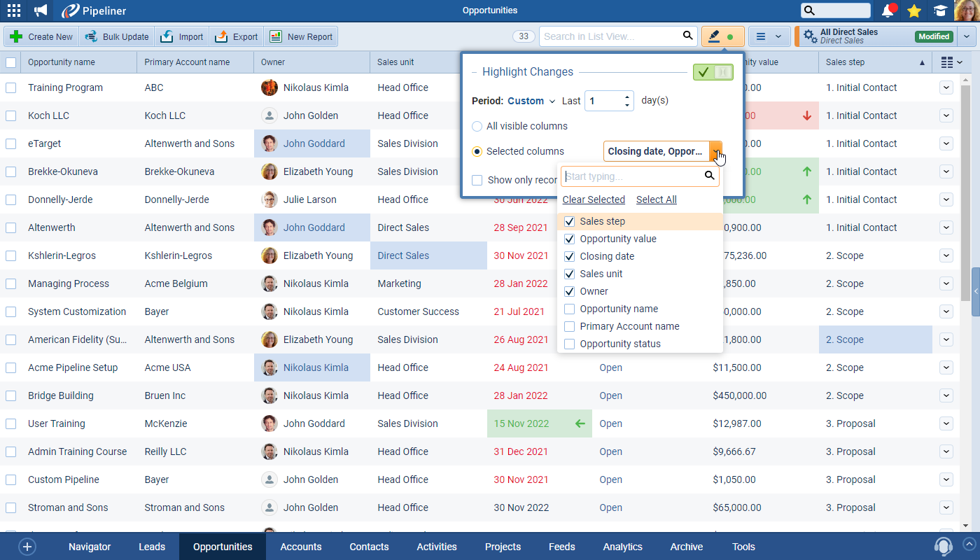Open the notifications bell
This screenshot has width=980, height=560.
(888, 10)
